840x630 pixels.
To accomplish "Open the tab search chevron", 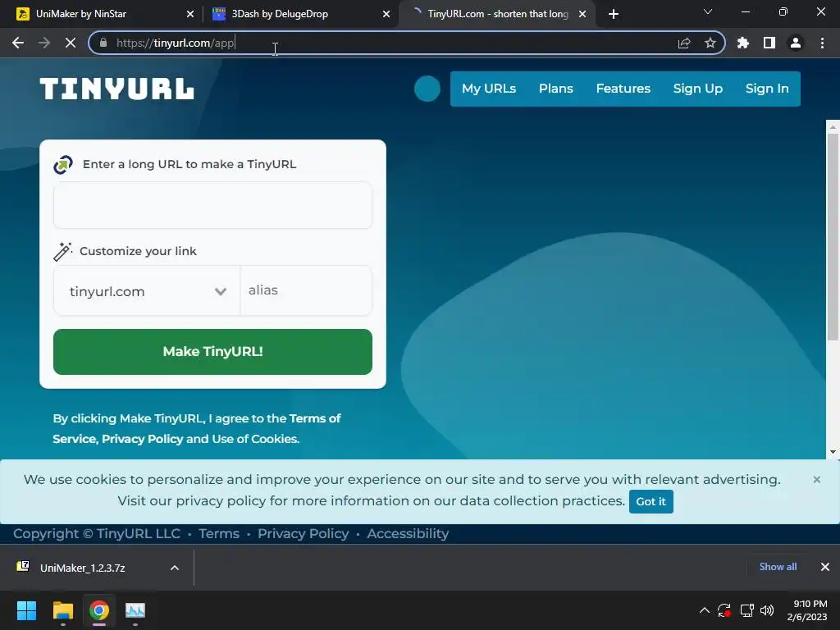I will pos(708,11).
